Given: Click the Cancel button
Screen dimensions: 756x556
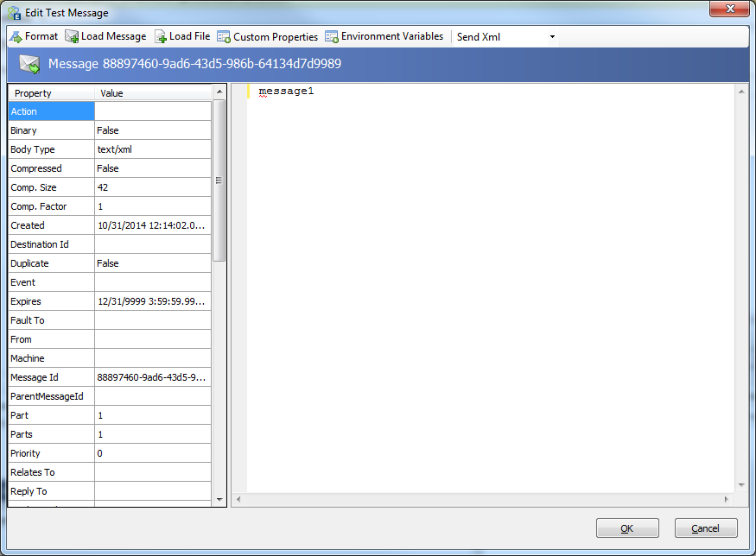Looking at the screenshot, I should tap(706, 528).
